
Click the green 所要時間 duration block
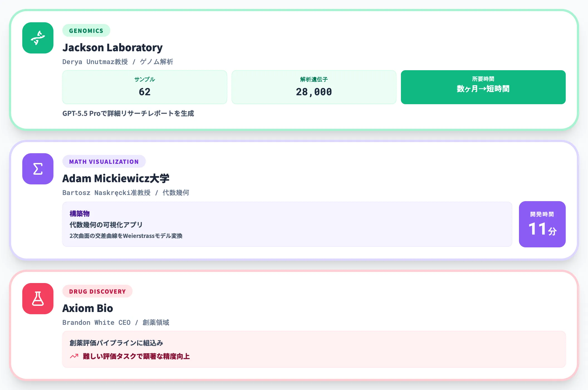(483, 87)
